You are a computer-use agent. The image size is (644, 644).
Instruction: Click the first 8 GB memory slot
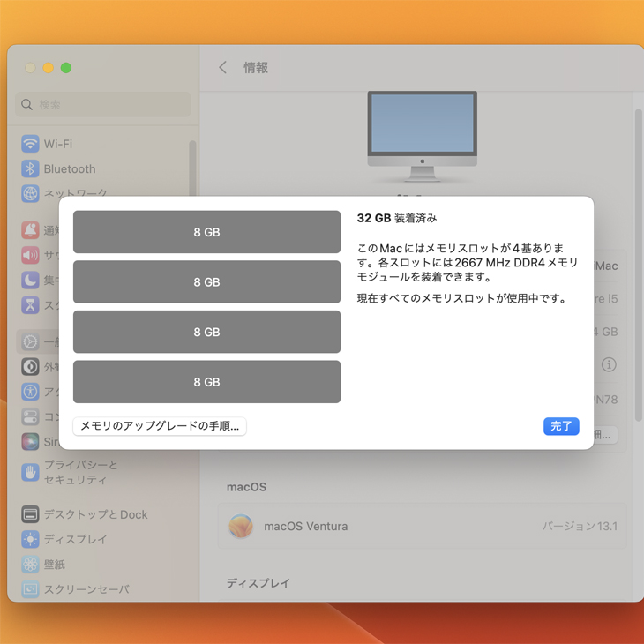click(206, 232)
